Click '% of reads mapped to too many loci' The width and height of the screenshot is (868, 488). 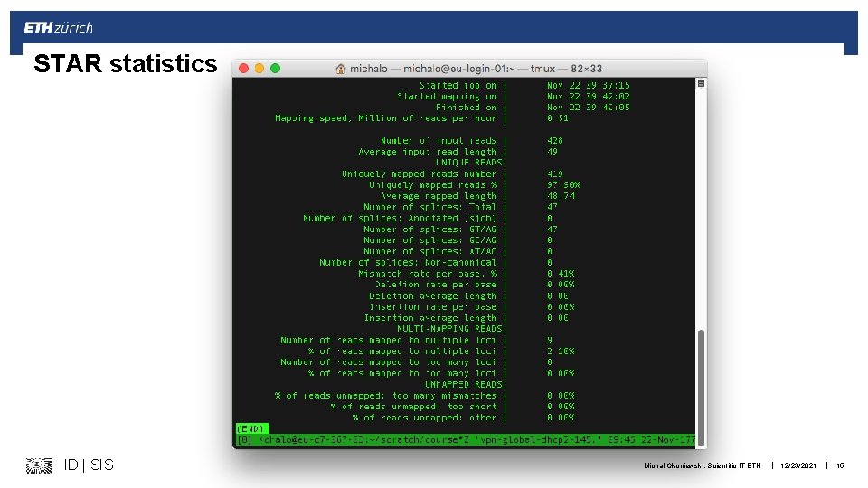point(402,373)
